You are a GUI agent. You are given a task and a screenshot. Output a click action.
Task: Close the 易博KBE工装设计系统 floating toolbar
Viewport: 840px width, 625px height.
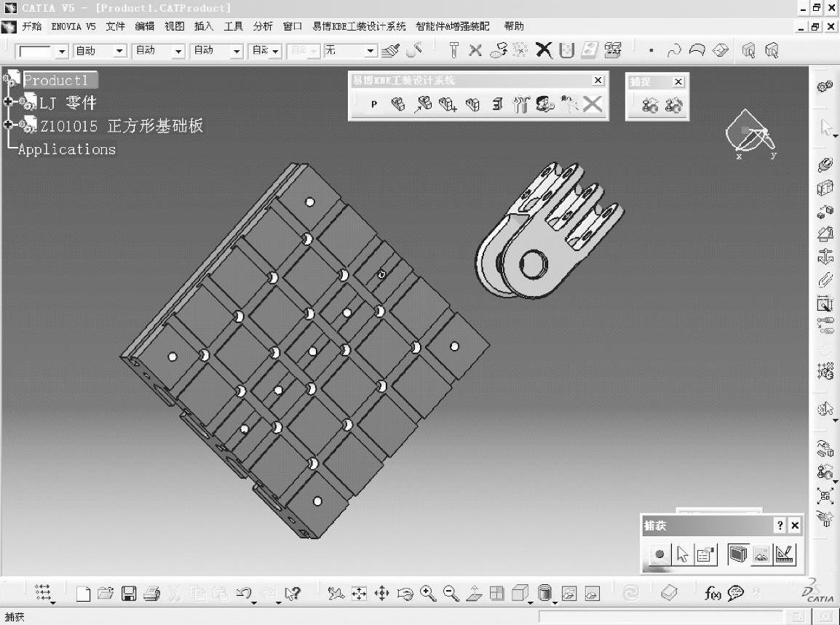tap(598, 80)
